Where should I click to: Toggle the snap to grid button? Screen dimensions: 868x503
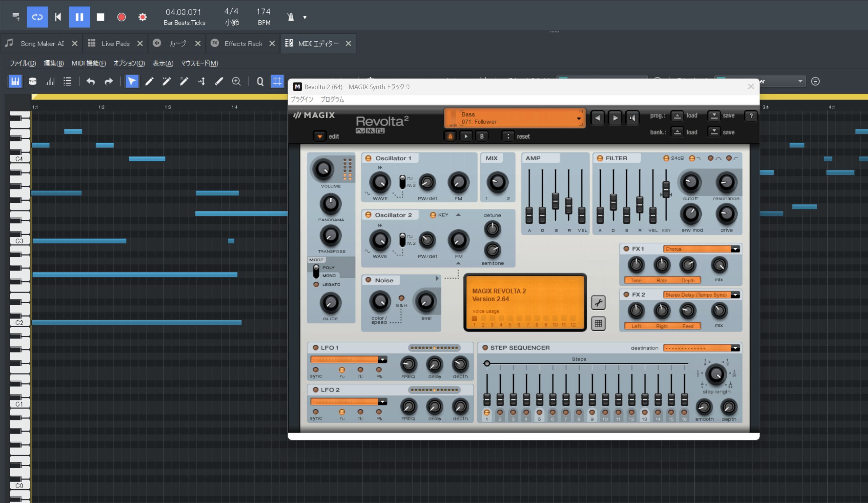(277, 81)
